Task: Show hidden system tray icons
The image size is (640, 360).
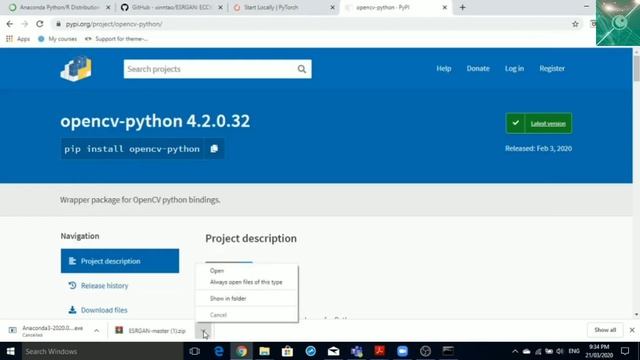Action: (515, 351)
